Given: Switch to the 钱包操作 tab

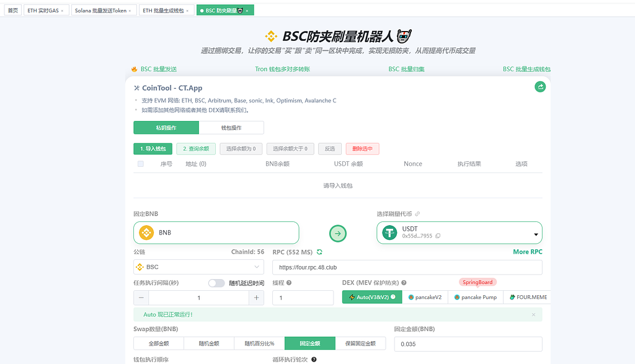Looking at the screenshot, I should (x=231, y=128).
